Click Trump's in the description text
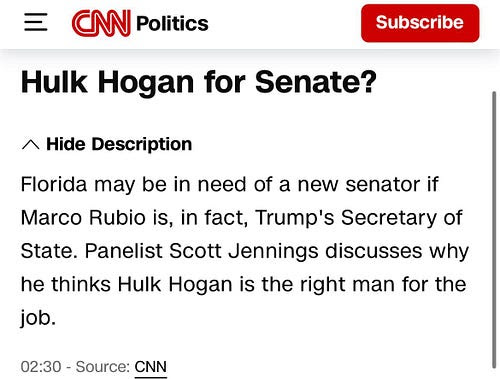Screen dimensions: 500x379 295,218
